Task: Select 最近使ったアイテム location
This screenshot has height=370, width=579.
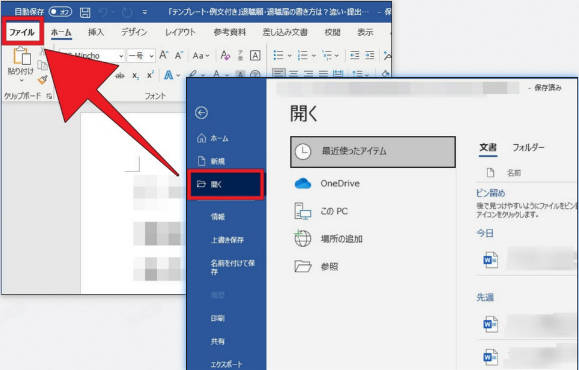Action: click(x=373, y=152)
